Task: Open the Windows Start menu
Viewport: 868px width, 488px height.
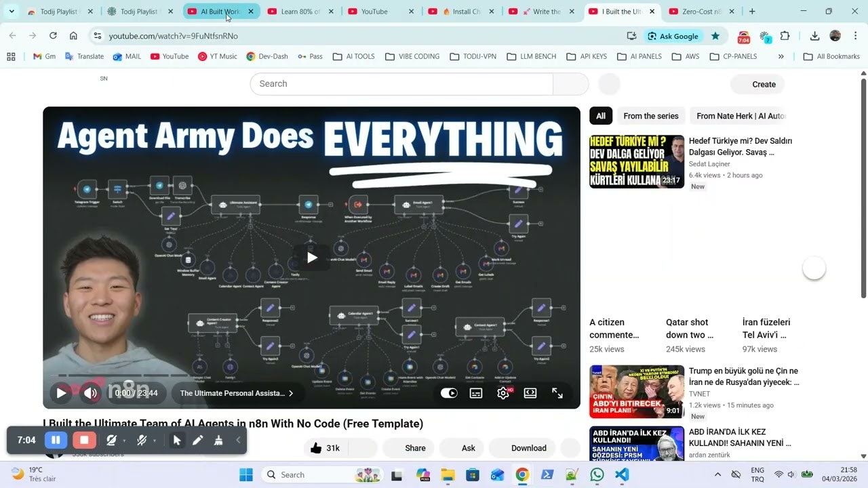Action: point(246,474)
